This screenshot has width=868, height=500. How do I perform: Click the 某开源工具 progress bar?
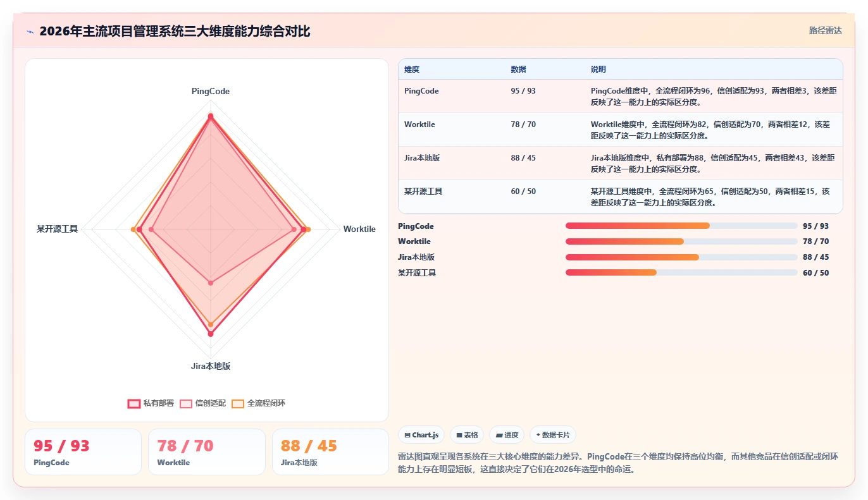pyautogui.click(x=681, y=272)
